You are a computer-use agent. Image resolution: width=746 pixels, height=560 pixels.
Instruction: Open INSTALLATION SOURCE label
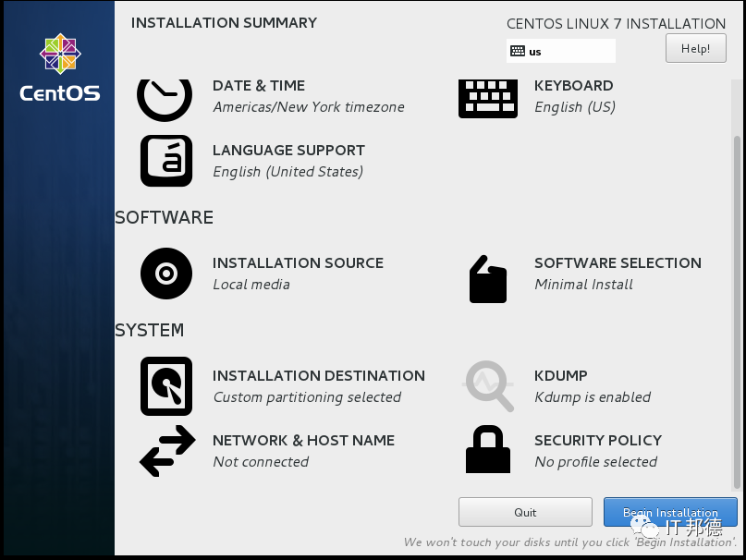(x=298, y=263)
